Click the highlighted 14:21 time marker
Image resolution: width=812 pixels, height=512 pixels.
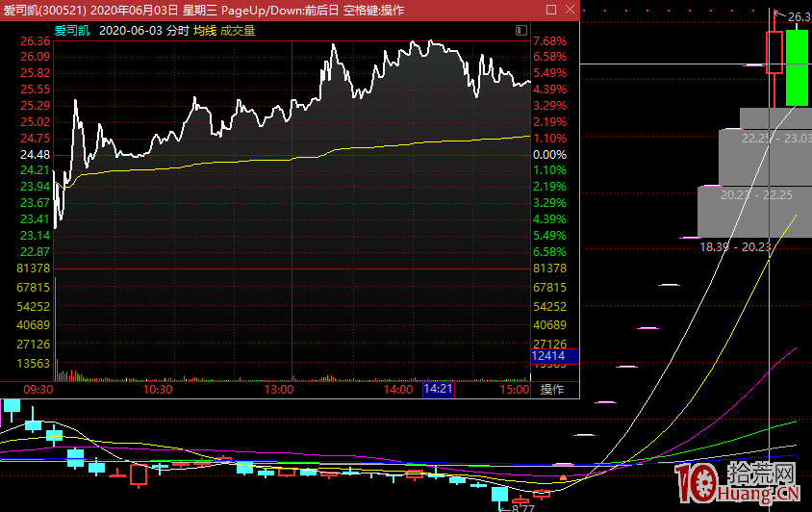coord(437,390)
